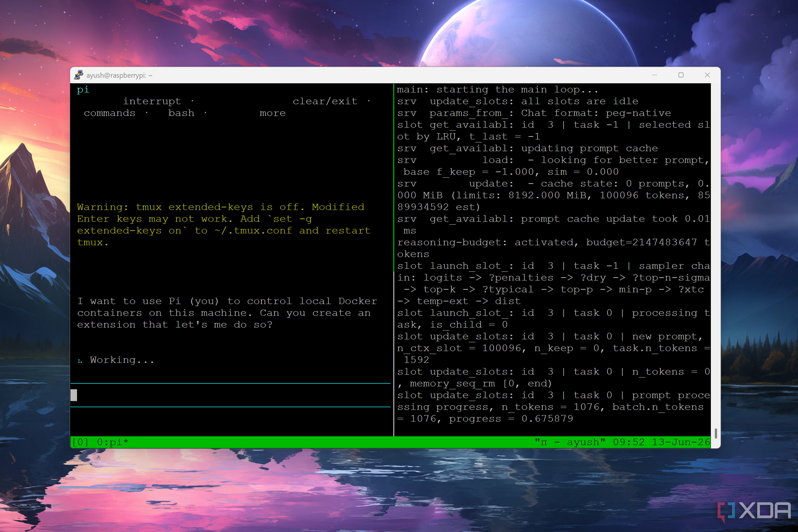Image resolution: width=798 pixels, height=532 pixels.
Task: Click the "interrupt" hint text
Action: tap(152, 101)
